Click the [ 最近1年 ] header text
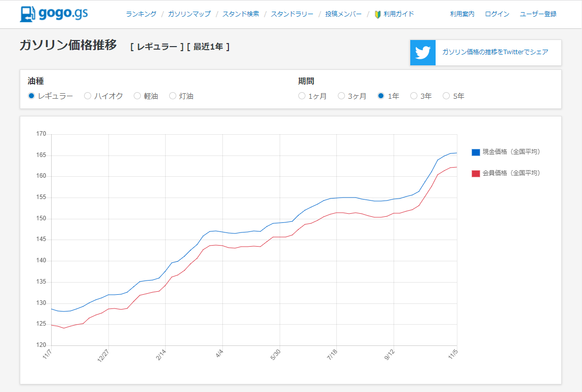The width and height of the screenshot is (582, 392). pos(208,47)
